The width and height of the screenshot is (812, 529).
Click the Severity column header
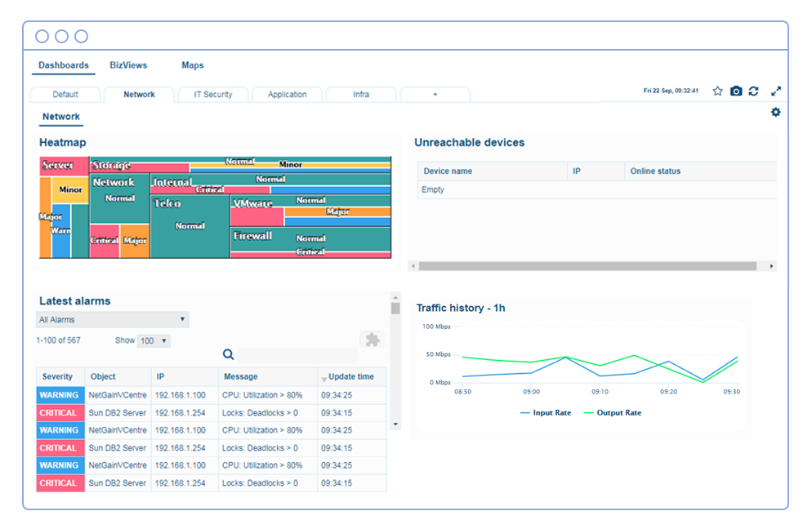point(57,377)
